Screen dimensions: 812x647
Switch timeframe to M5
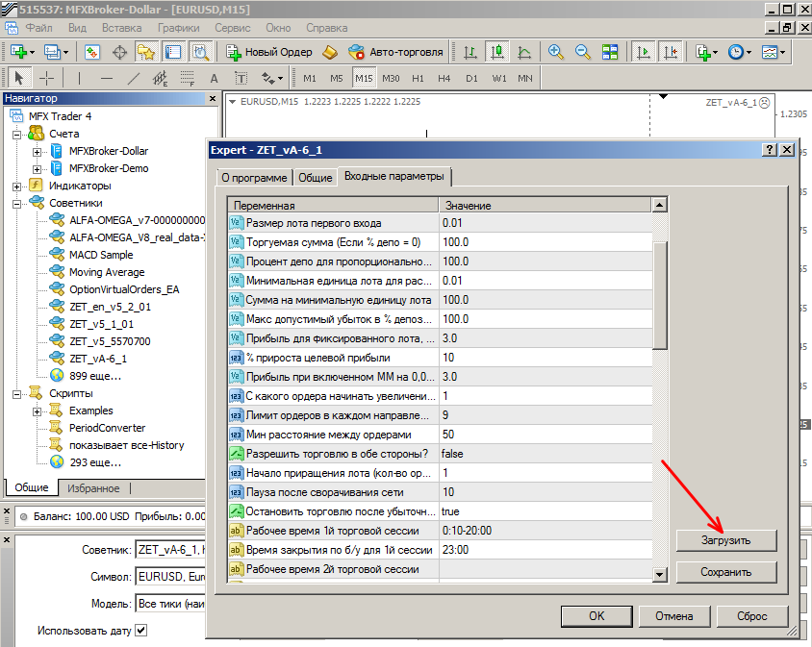click(337, 78)
